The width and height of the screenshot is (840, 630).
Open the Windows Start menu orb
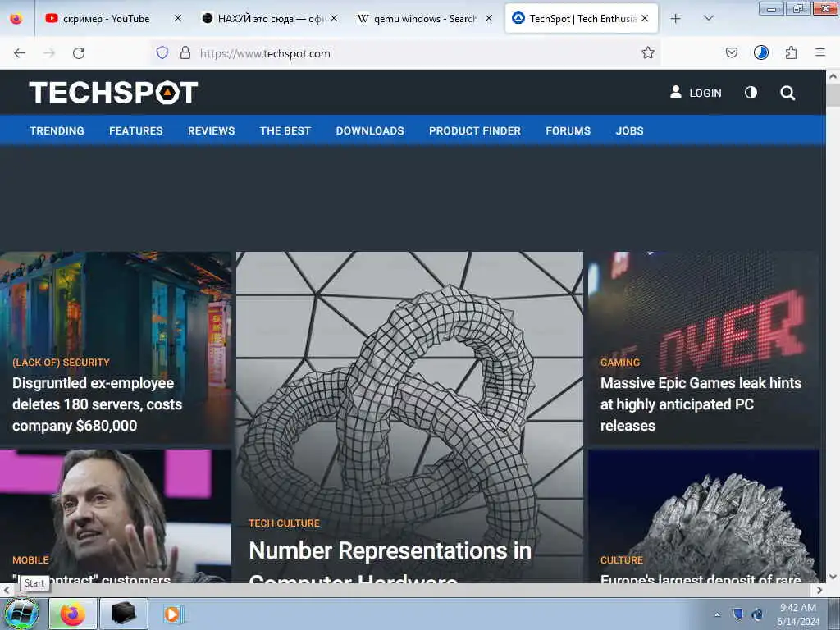click(22, 614)
